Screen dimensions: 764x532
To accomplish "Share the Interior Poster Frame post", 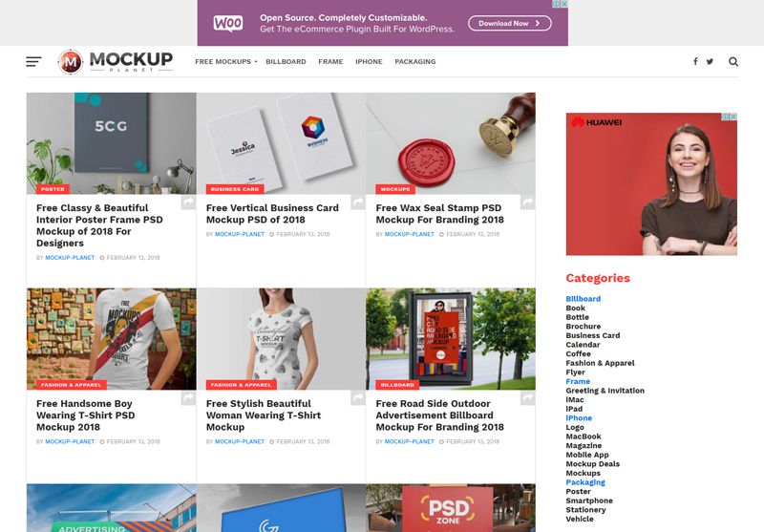I will (188, 202).
